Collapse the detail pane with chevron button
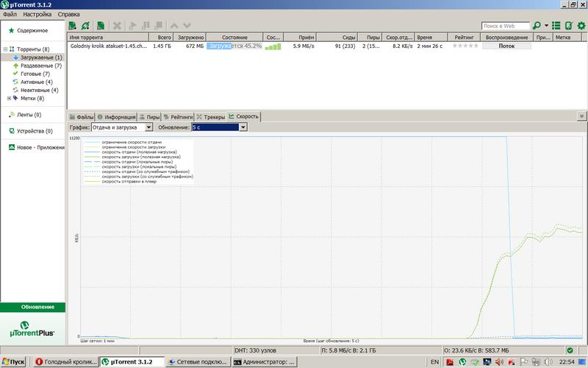Screen dimensions: 588x368 [x=581, y=116]
